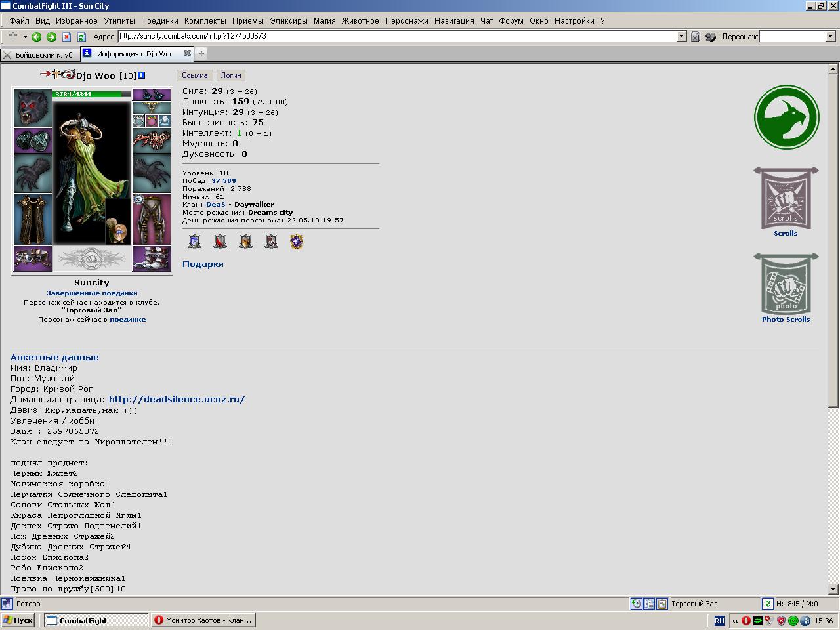This screenshot has width=840, height=630.
Task: Click the status bar green refresh icon
Action: (x=767, y=604)
